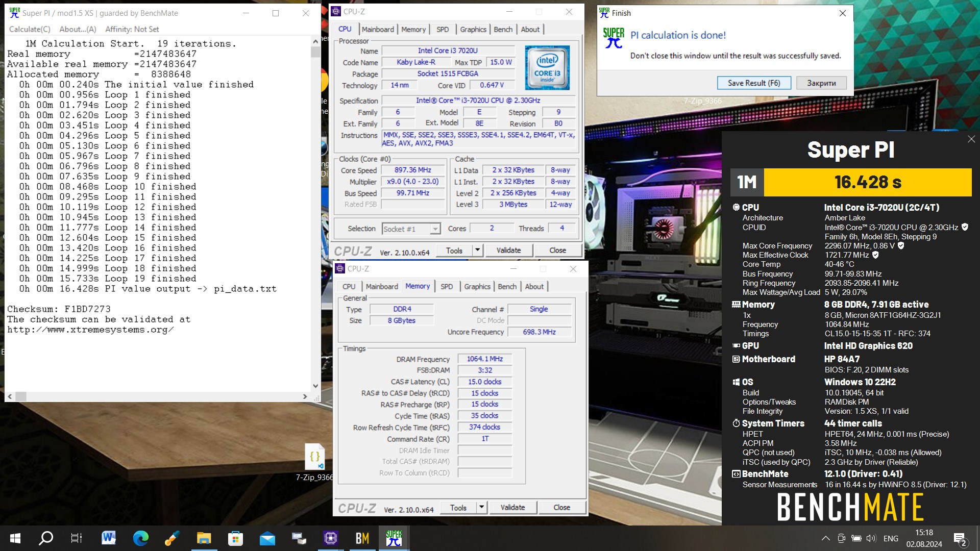
Task: Open Graphics tab in bottom CPU-Z
Action: pyautogui.click(x=477, y=286)
